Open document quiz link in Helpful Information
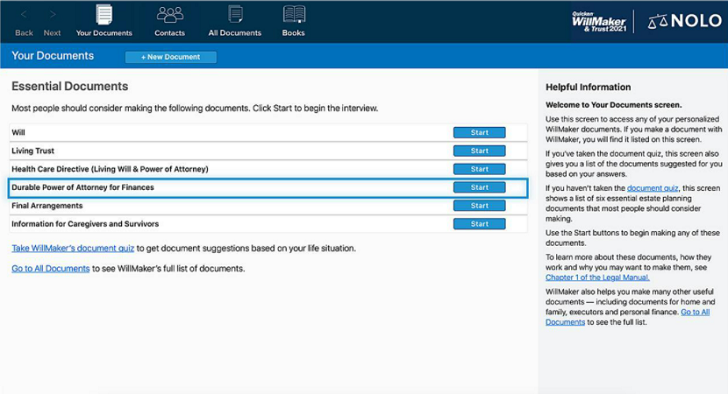The image size is (728, 394). click(652, 188)
